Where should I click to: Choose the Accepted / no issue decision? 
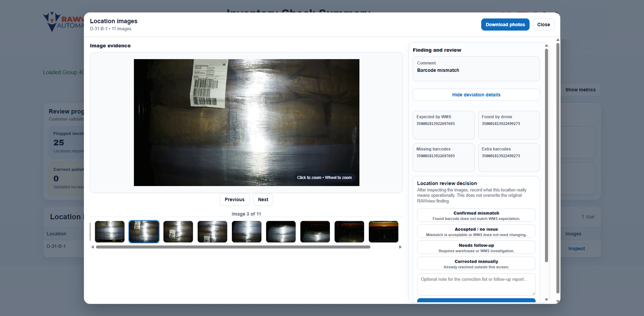(476, 231)
